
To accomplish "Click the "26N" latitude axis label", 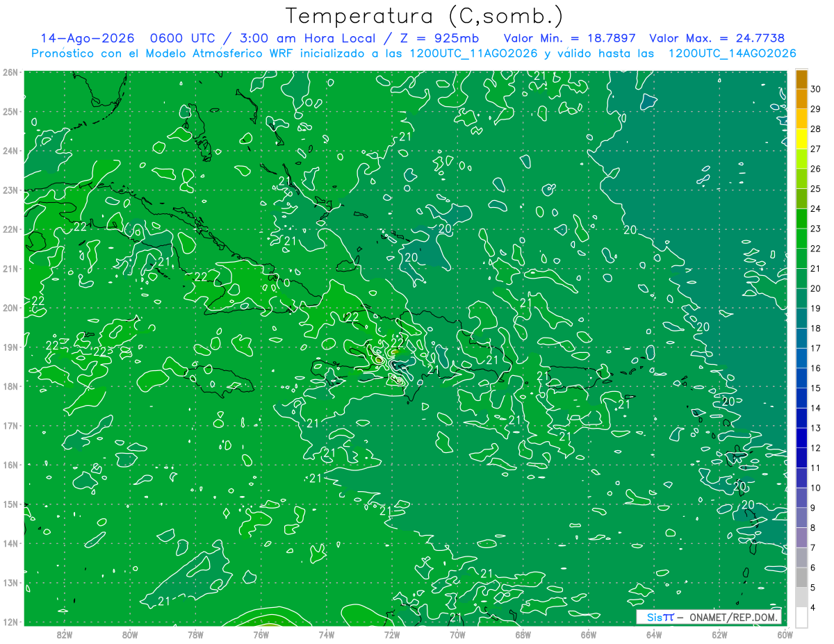I will [10, 72].
